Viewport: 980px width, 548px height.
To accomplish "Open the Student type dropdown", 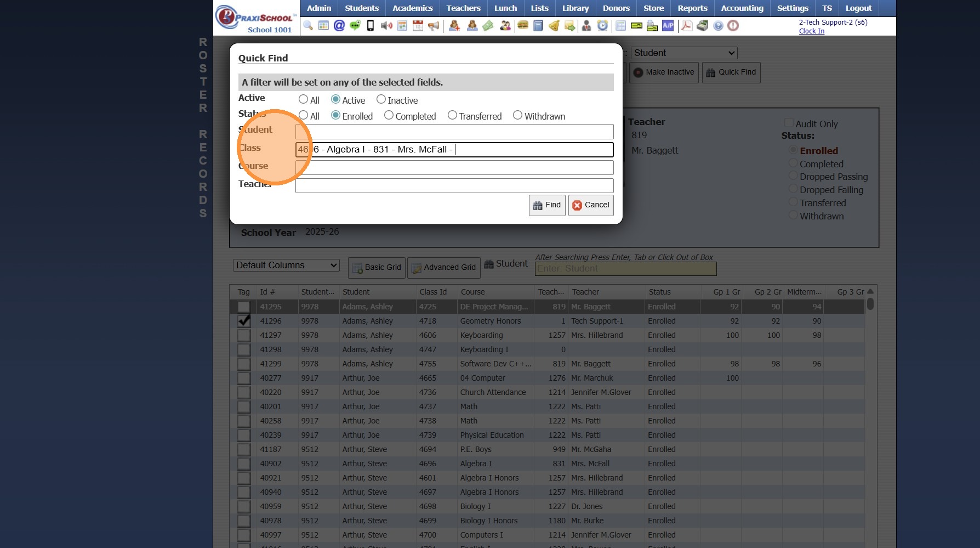I will (x=684, y=53).
